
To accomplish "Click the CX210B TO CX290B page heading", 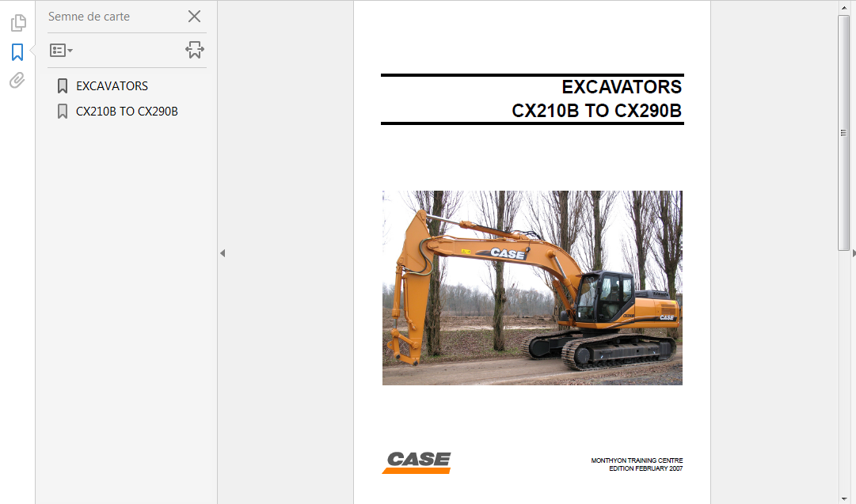I will click(597, 111).
